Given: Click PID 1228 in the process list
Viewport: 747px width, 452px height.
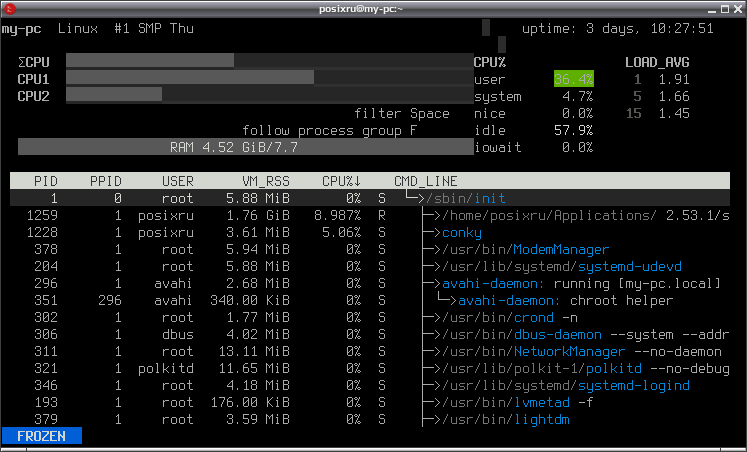Looking at the screenshot, I should [x=42, y=233].
